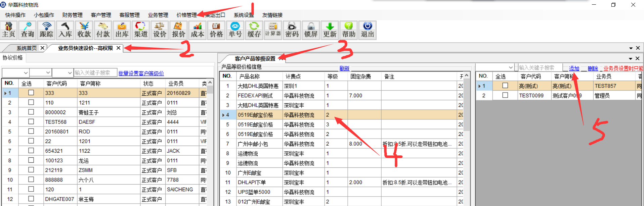Open the 价格管理 menu
644x206 pixels.
186,15
